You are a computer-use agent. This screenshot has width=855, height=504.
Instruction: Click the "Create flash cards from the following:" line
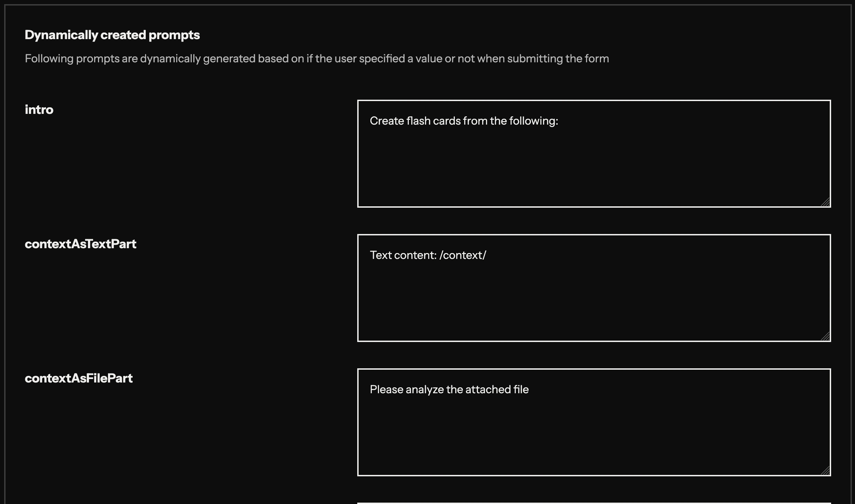(x=464, y=121)
